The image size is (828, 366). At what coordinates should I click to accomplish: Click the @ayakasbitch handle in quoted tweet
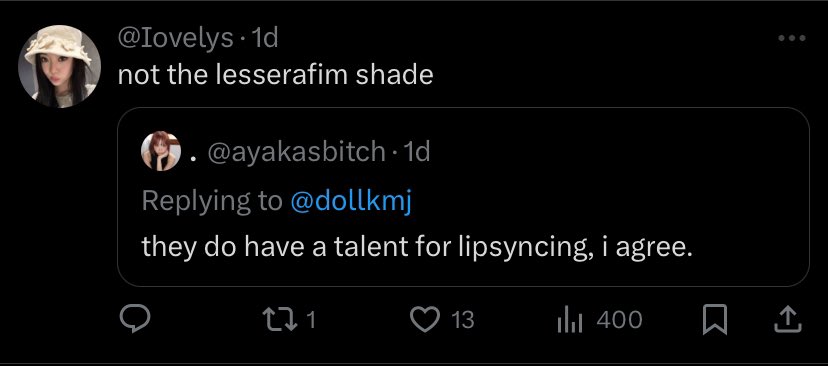tap(296, 153)
